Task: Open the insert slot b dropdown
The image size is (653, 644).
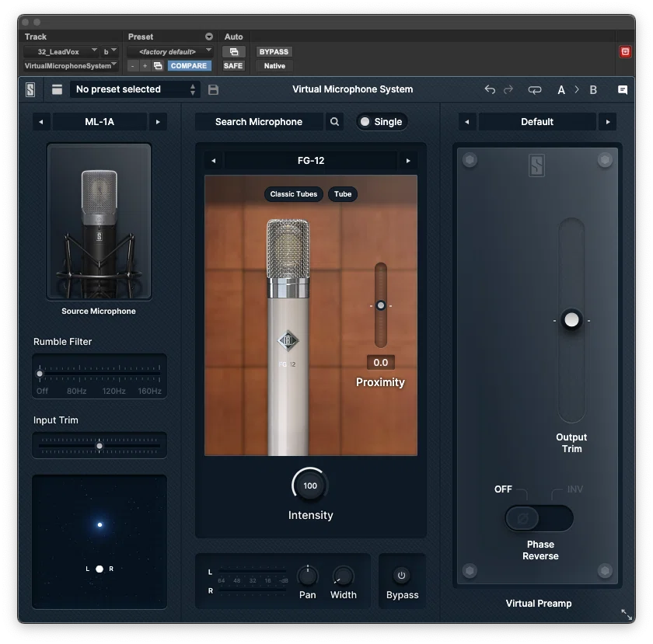Action: click(110, 51)
